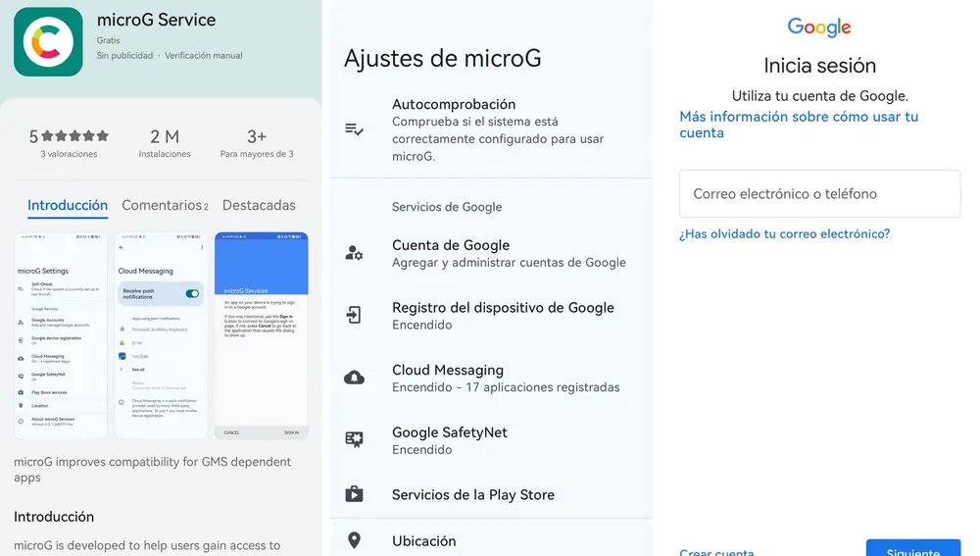Switch to the Destacadas tab
Viewport: 980px width, 556px height.
(259, 205)
